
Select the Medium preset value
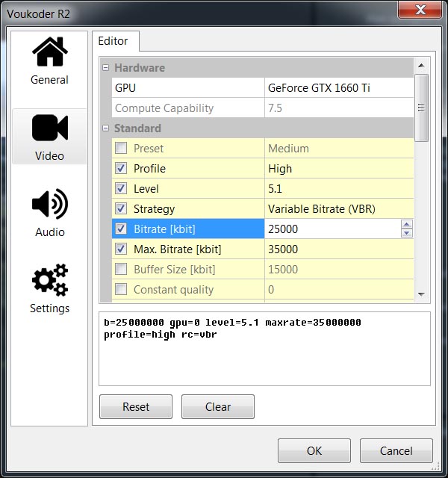point(339,148)
